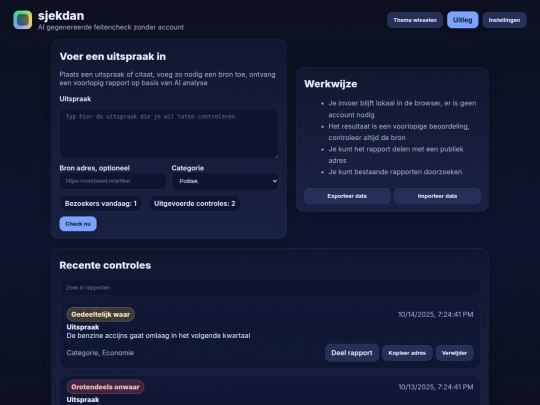Open Instellingen settings
This screenshot has height=405, width=540.
click(504, 20)
